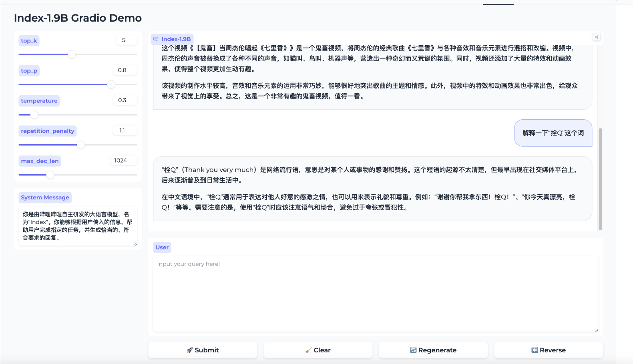The height and width of the screenshot is (364, 633).
Task: Click the share icon on chatbot panel
Action: coord(597,37)
